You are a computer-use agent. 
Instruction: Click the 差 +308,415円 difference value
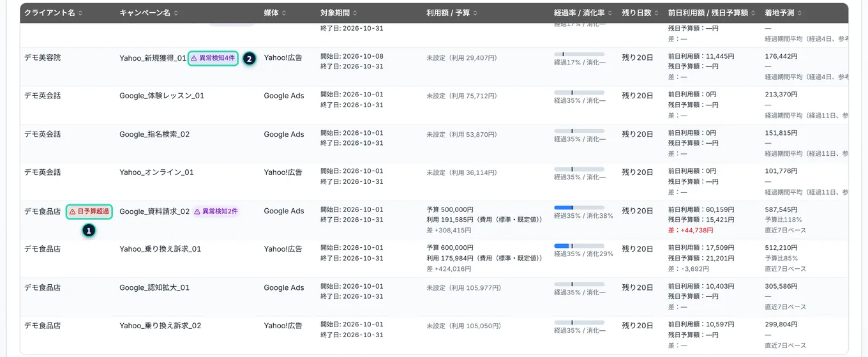click(x=449, y=231)
